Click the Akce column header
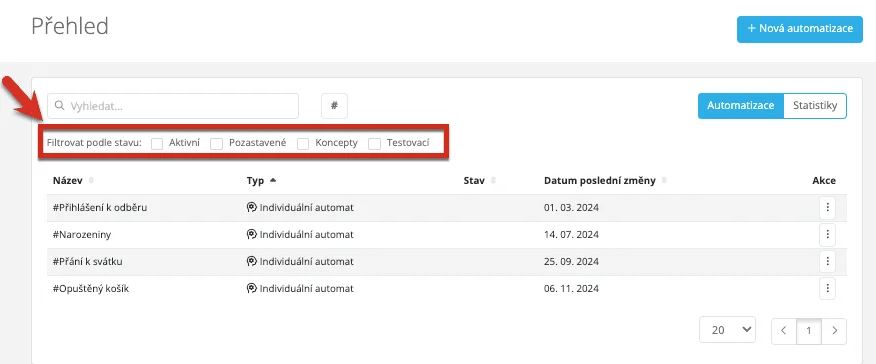This screenshot has width=876, height=364. coord(824,180)
